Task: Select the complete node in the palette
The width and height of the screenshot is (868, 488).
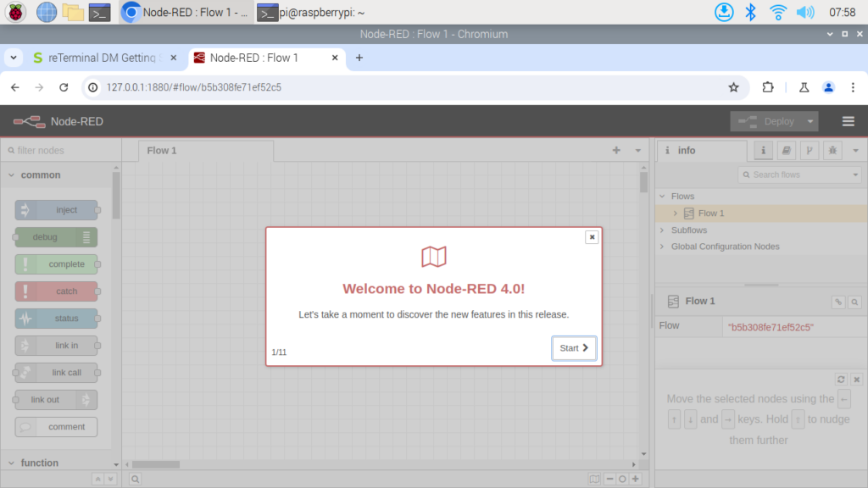Action: [x=57, y=264]
